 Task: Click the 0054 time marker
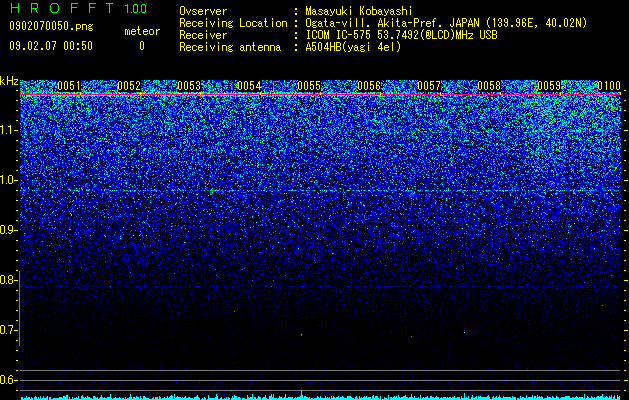pyautogui.click(x=249, y=86)
